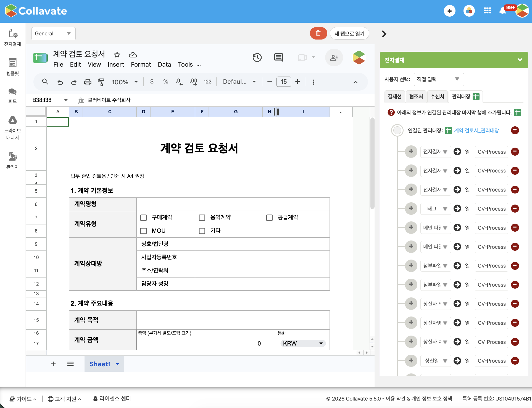Click the undo arrow in toolbar
532x408 pixels.
60,82
